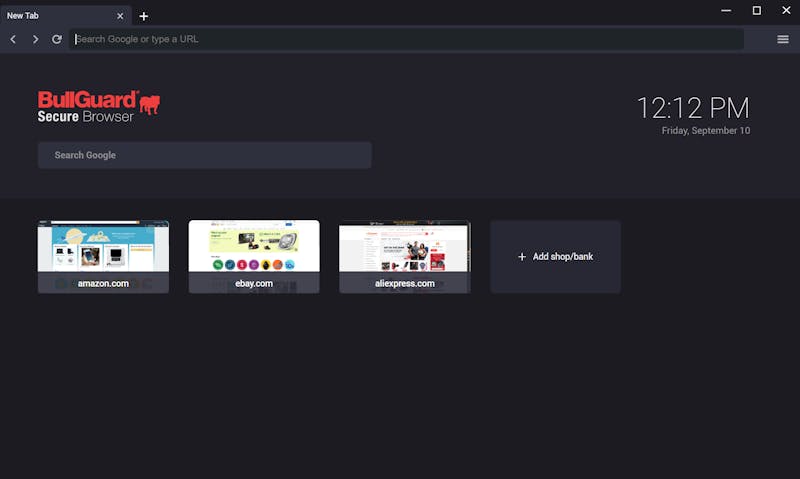Reload the page using the refresh icon

pyautogui.click(x=57, y=39)
